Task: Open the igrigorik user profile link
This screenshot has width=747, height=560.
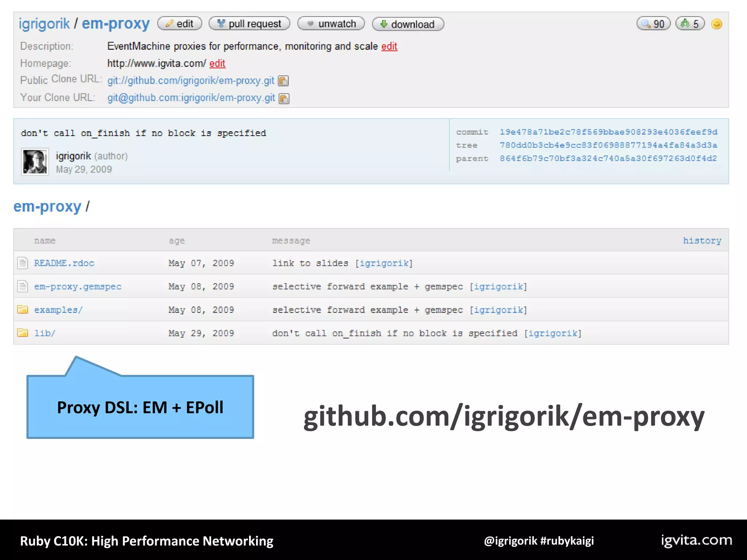Action: pyautogui.click(x=44, y=24)
